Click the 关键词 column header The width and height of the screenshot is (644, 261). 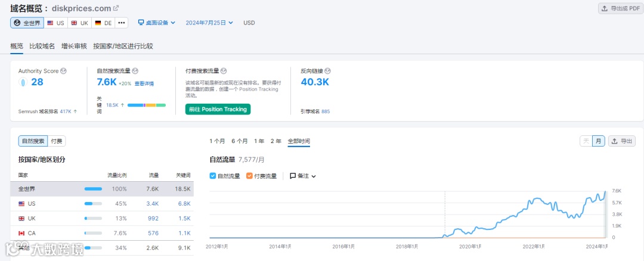click(x=183, y=175)
